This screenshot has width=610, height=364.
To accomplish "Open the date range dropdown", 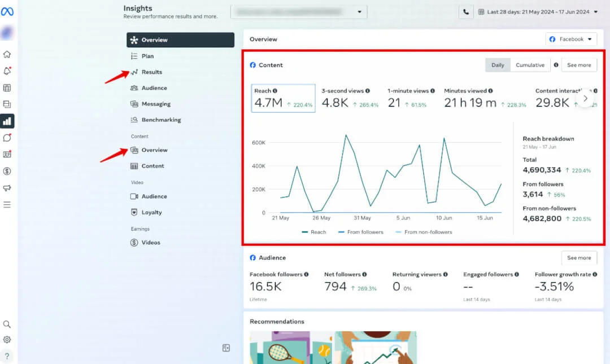I will tap(538, 12).
